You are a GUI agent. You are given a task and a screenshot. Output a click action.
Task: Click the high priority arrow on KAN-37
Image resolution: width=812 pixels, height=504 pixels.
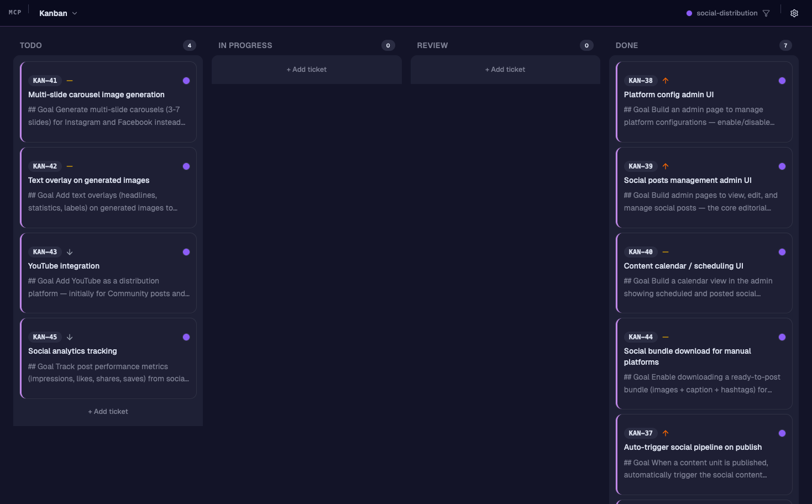tap(666, 433)
